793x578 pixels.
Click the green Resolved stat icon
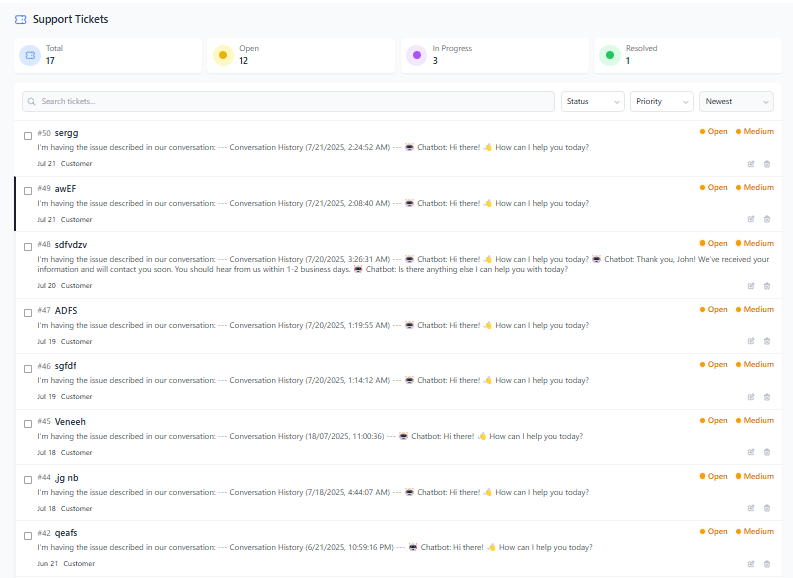point(610,55)
